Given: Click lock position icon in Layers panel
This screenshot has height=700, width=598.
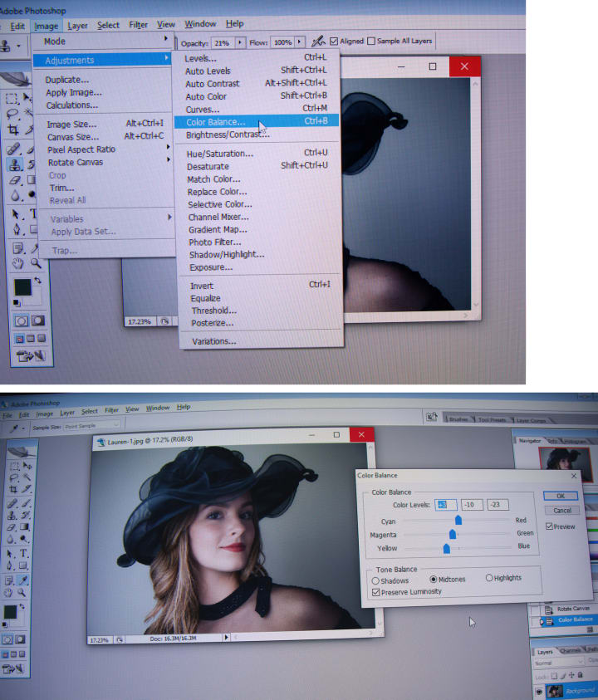Looking at the screenshot, I should coord(571,675).
